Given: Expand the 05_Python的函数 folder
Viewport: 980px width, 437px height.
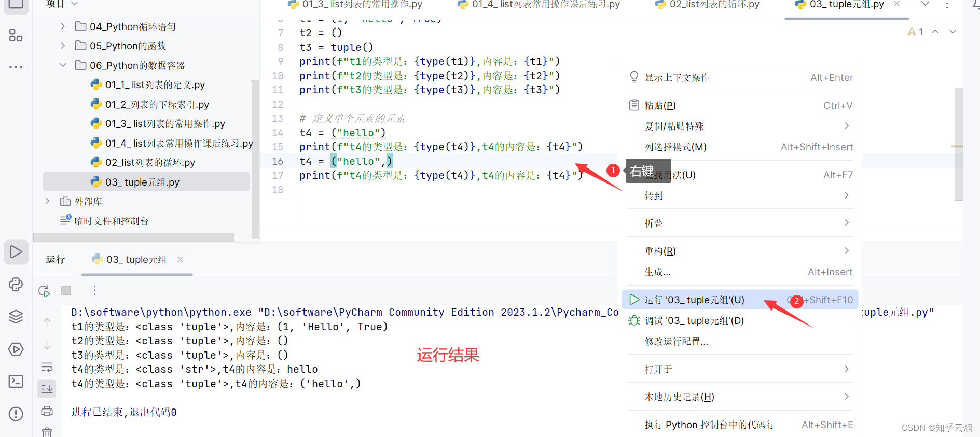Looking at the screenshot, I should [62, 46].
